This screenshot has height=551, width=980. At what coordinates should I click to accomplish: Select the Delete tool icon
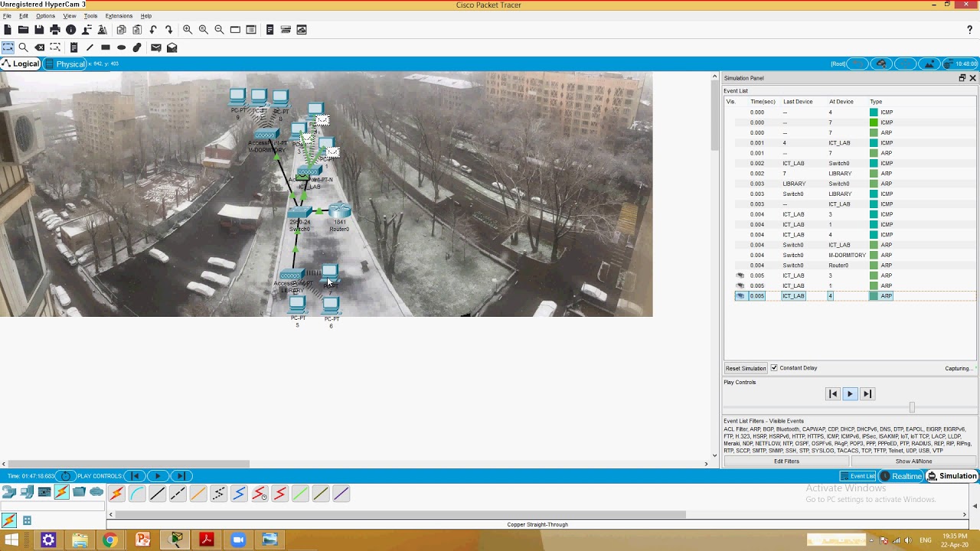40,47
